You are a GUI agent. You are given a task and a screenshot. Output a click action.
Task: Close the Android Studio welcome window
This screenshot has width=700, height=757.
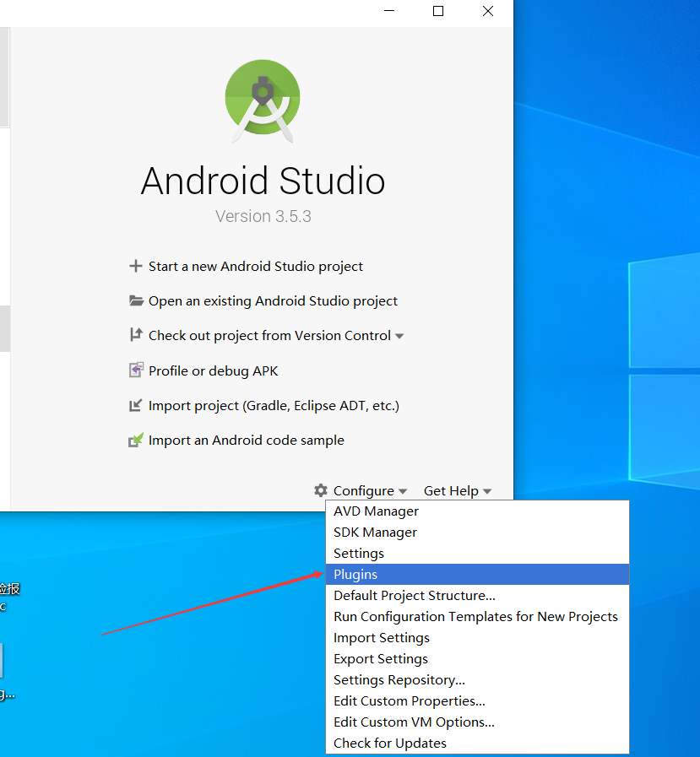point(488,11)
